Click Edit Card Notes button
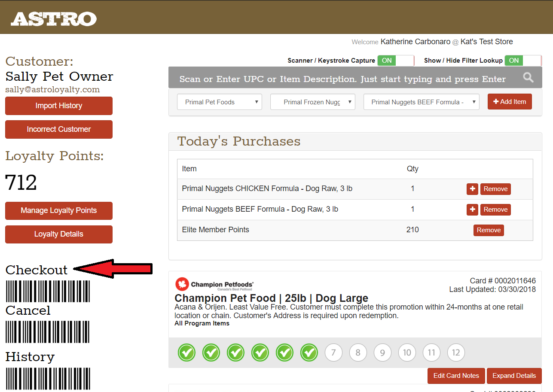This screenshot has width=553, height=392. (456, 376)
